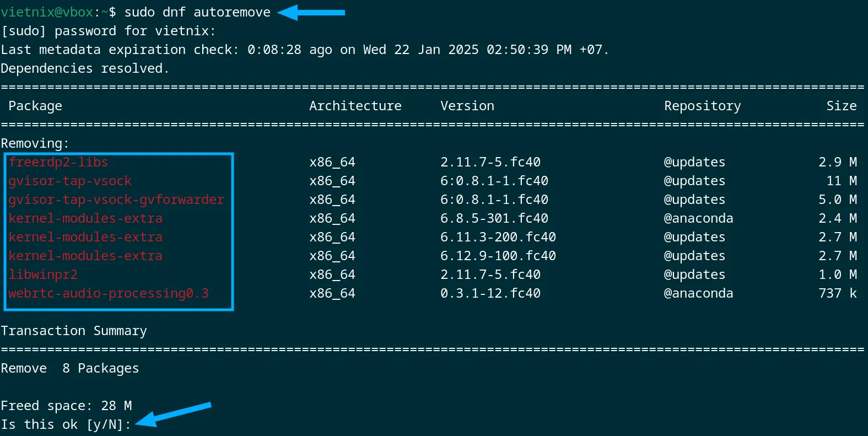Click size '11 M' of gvisor-tap-vsock
Screen dimensions: 868x436
tap(842, 181)
